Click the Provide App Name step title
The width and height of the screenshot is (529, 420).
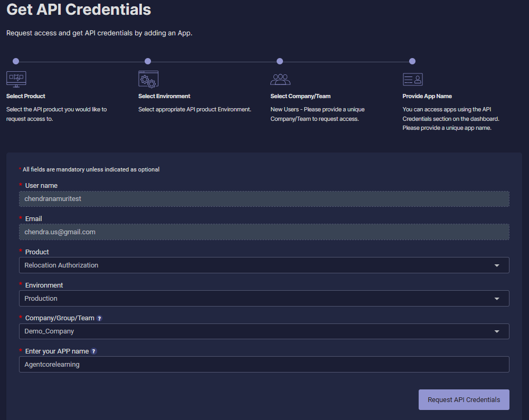(427, 96)
